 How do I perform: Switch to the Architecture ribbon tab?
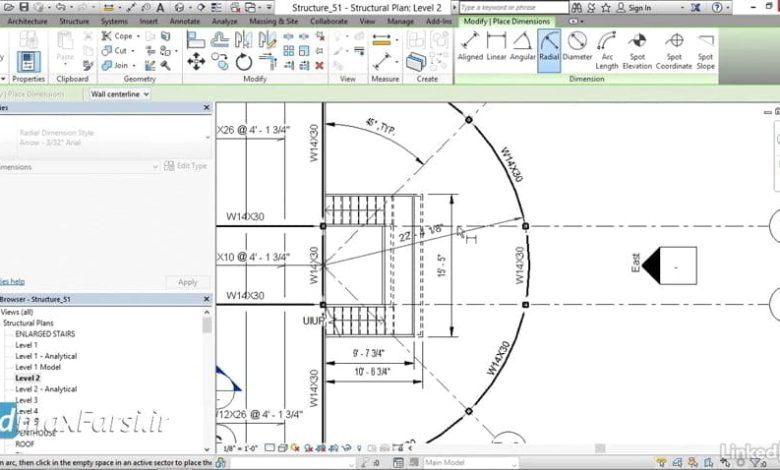pos(27,21)
